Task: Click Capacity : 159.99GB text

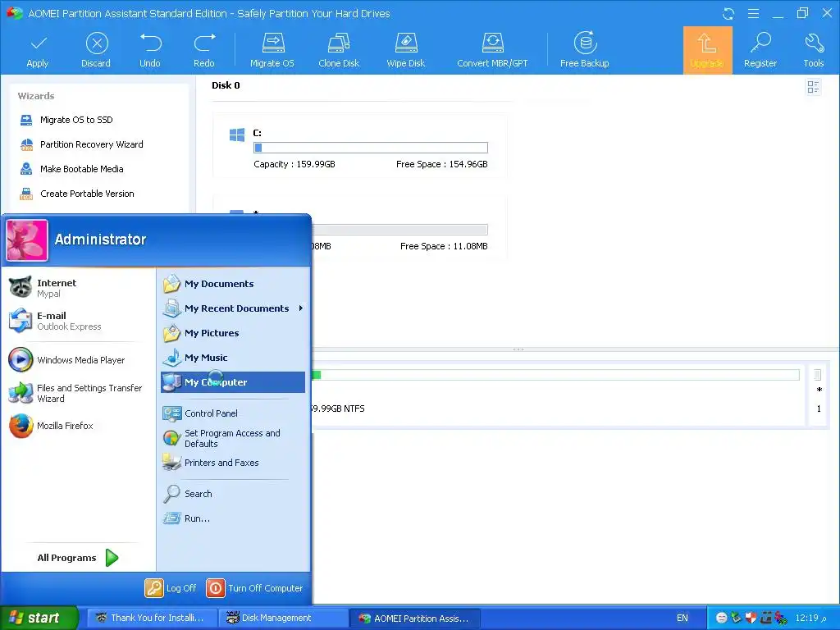Action: click(x=294, y=164)
